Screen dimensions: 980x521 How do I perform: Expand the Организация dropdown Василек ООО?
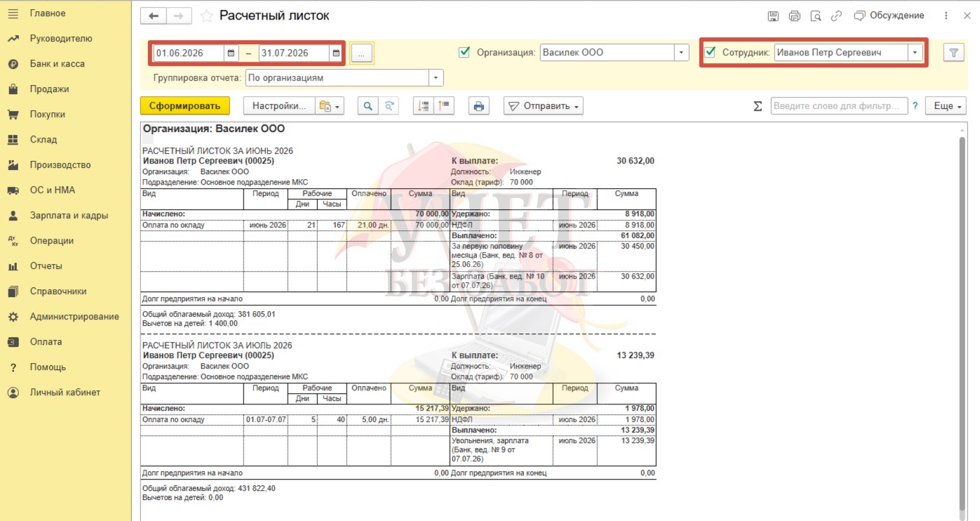click(x=682, y=52)
